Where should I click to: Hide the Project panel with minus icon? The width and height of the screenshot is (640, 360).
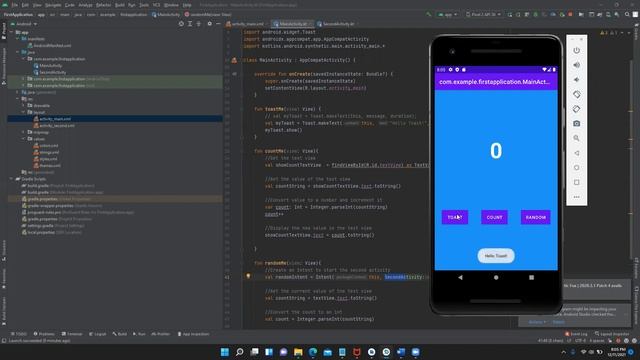218,24
